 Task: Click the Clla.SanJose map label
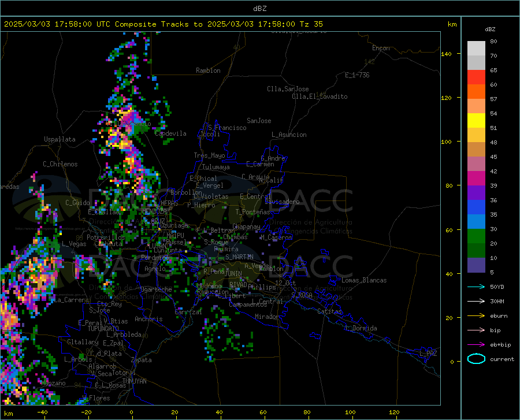point(288,89)
